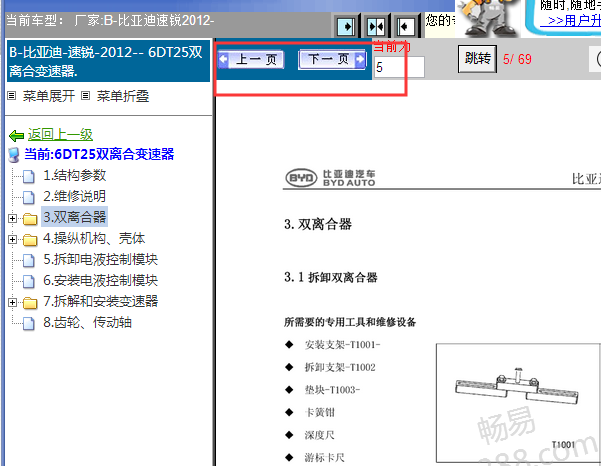The height and width of the screenshot is (466, 601).
Task: Click the 卡簧钳 list entry
Action: 320,413
